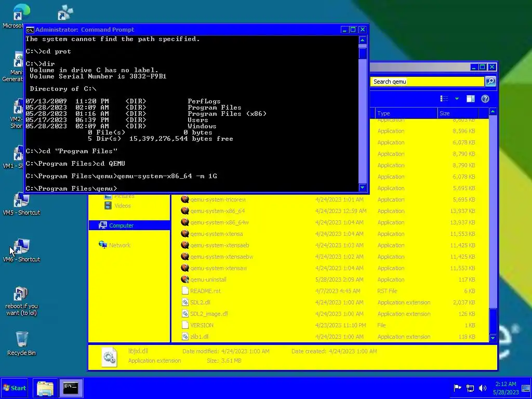This screenshot has height=399, width=532.
Task: Click the libjxl.dll details pane thumbnail
Action: [109, 356]
